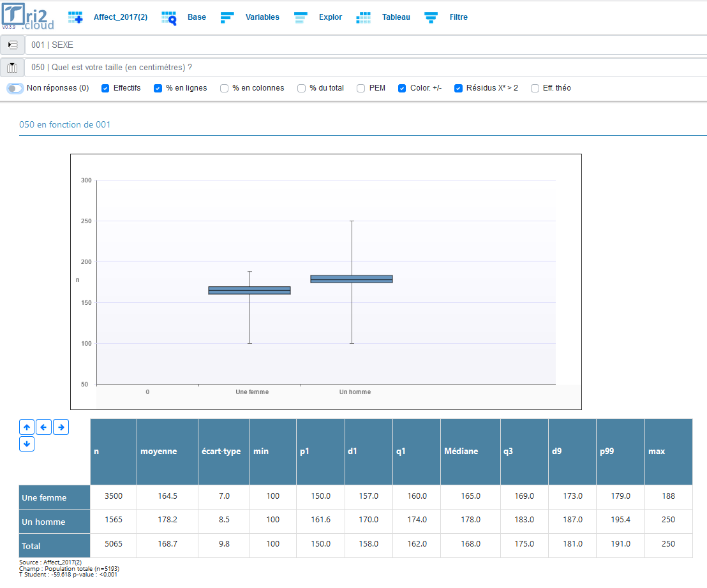Open the 001 | SEXE variable selector
The width and height of the screenshot is (707, 588).
coord(364,45)
